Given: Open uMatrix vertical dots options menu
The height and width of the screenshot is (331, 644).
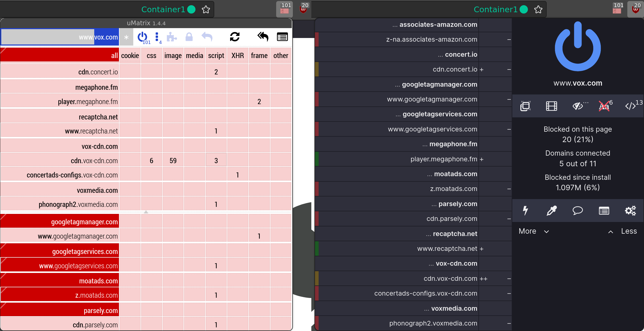Looking at the screenshot, I should pos(157,37).
